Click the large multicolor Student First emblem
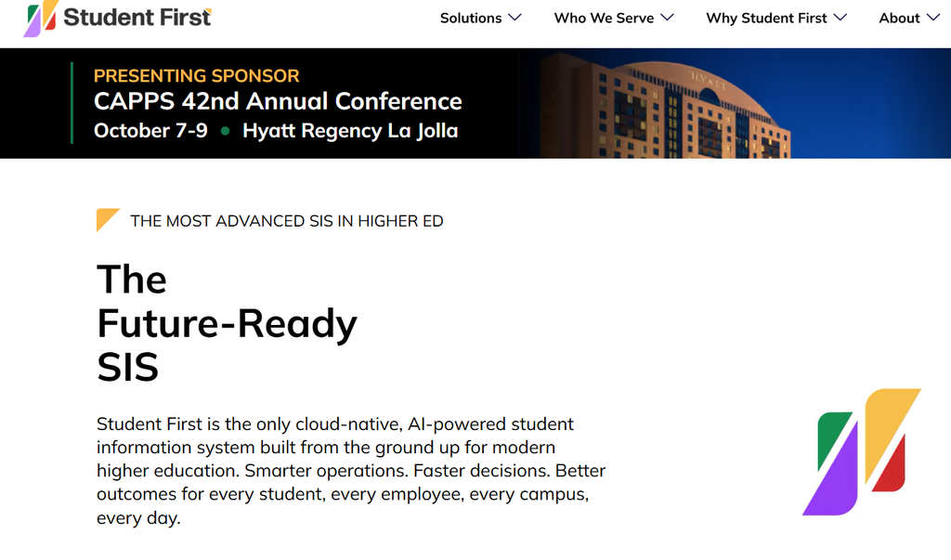Image resolution: width=951 pixels, height=560 pixels. [x=861, y=452]
